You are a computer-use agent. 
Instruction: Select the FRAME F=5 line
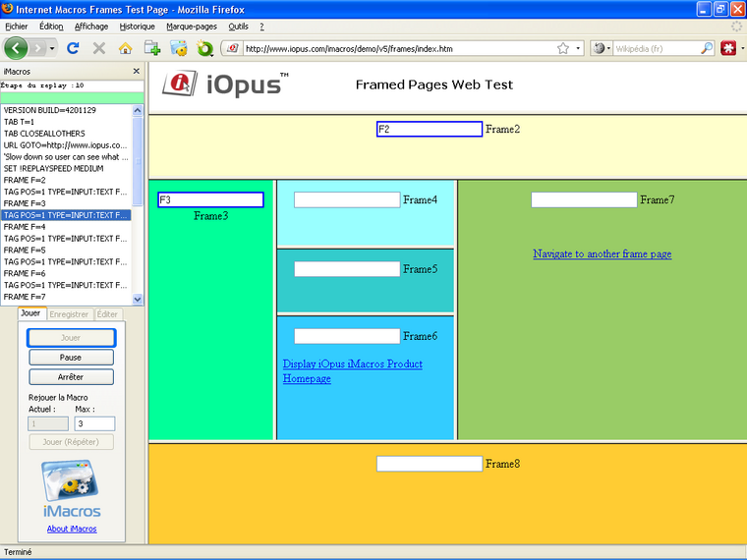coord(66,250)
